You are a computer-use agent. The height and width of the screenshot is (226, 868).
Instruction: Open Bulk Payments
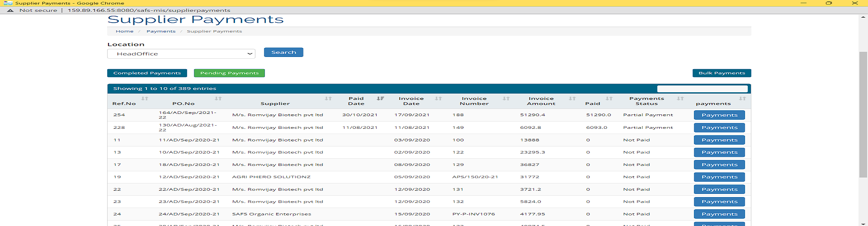click(722, 73)
